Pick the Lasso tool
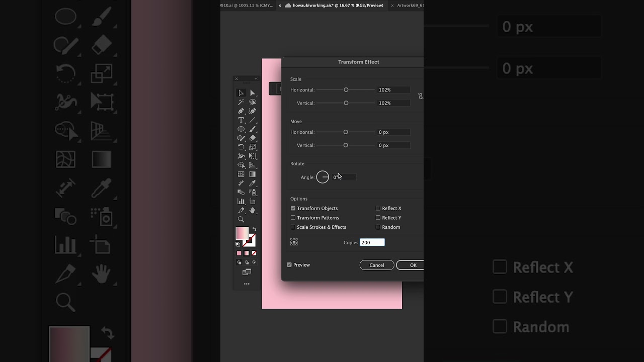The height and width of the screenshot is (362, 644). click(x=253, y=102)
